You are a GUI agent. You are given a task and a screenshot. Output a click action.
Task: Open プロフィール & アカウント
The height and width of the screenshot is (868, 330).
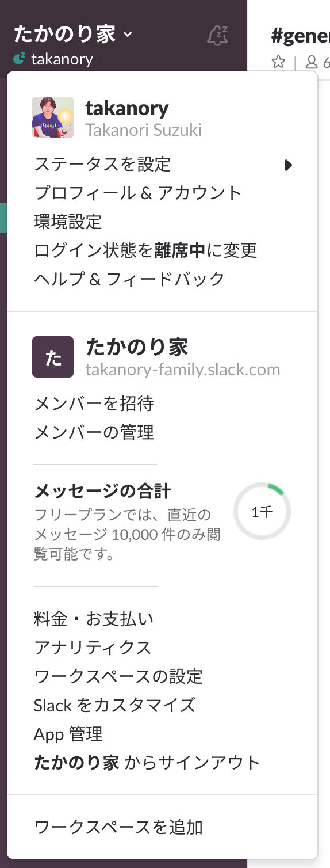[x=138, y=193]
